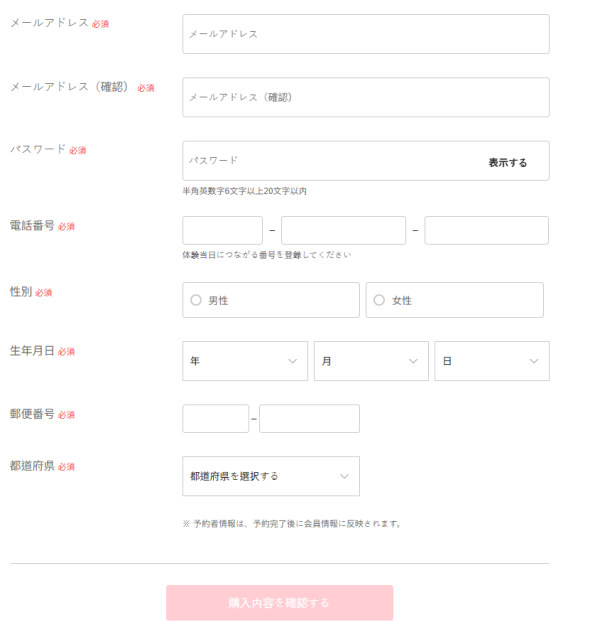The image size is (600, 627).
Task: Click the first 電話番号 box
Action: click(222, 231)
